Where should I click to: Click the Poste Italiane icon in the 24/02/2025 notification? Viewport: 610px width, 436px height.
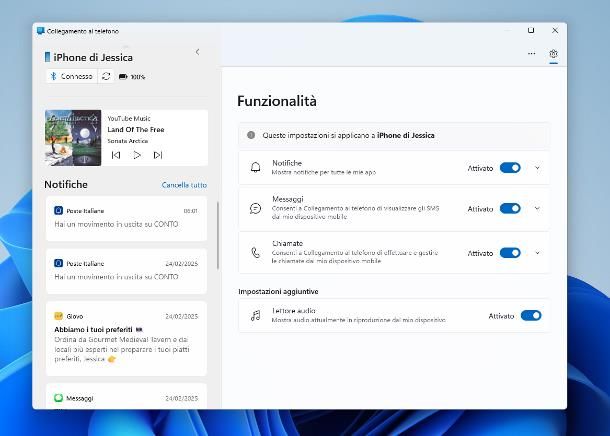click(58, 263)
